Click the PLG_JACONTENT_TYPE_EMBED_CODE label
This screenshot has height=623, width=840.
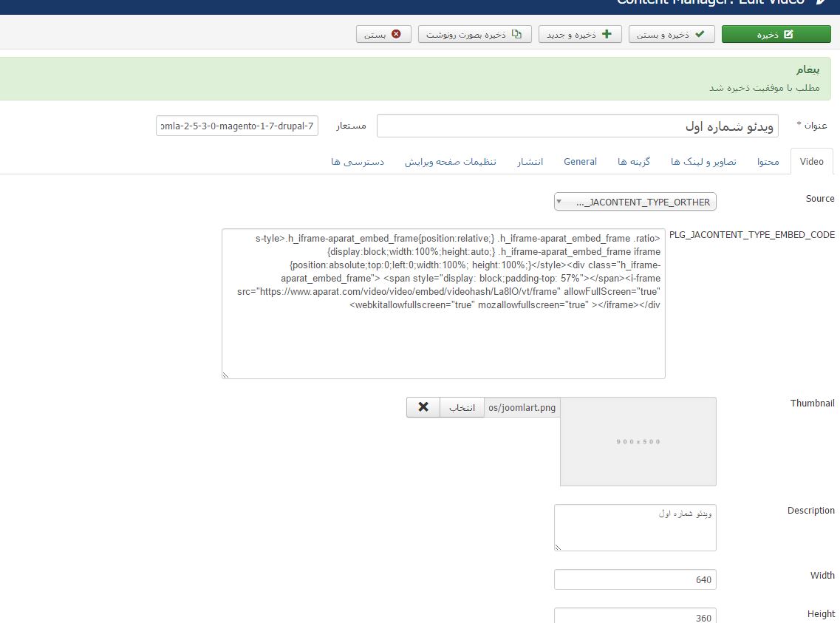click(x=751, y=234)
